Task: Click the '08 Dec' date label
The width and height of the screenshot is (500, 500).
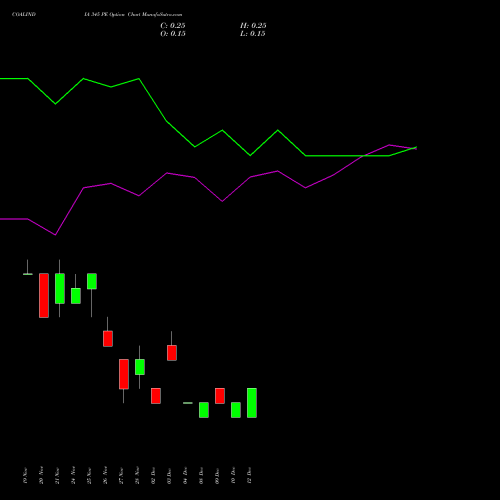Action: click(201, 475)
